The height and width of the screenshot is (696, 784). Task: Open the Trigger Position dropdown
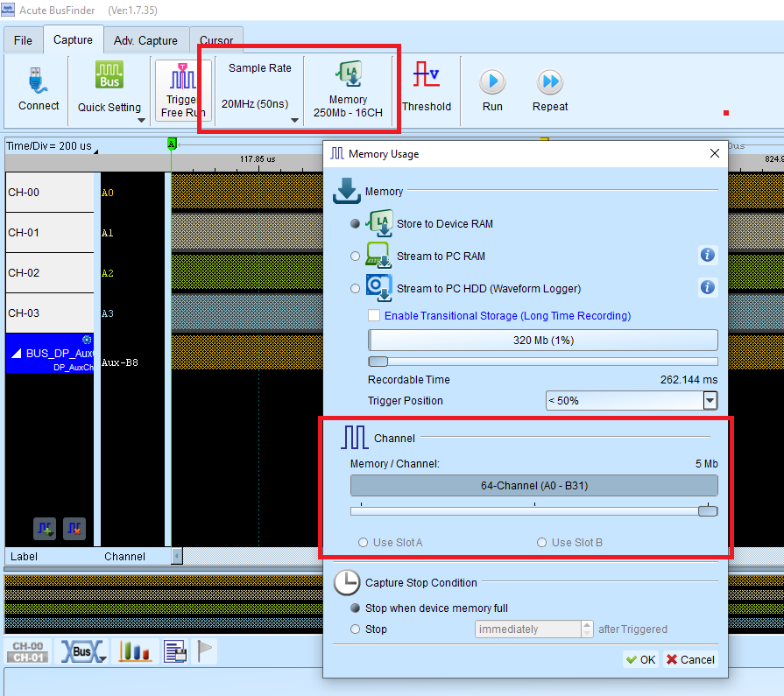[x=710, y=401]
